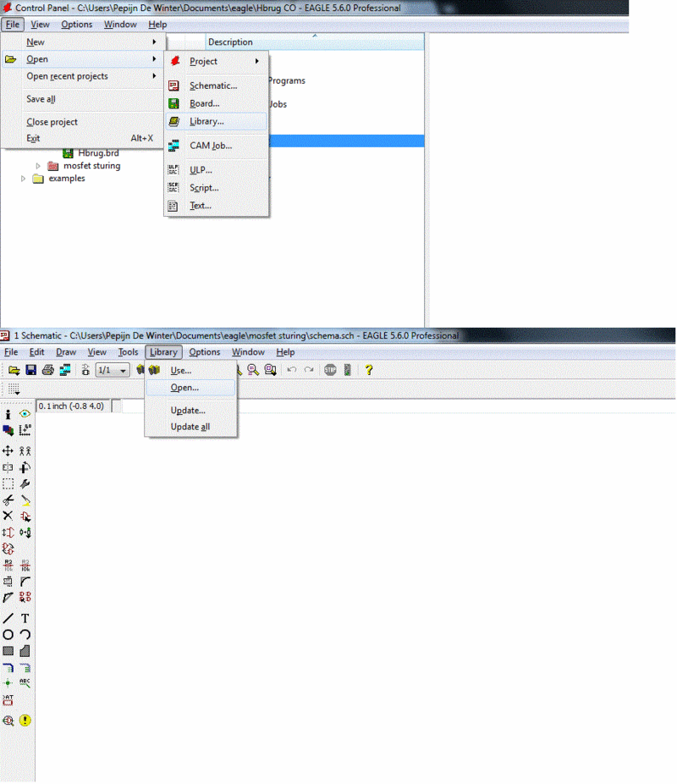Select the Text T tool
677x784 pixels.
[x=25, y=619]
